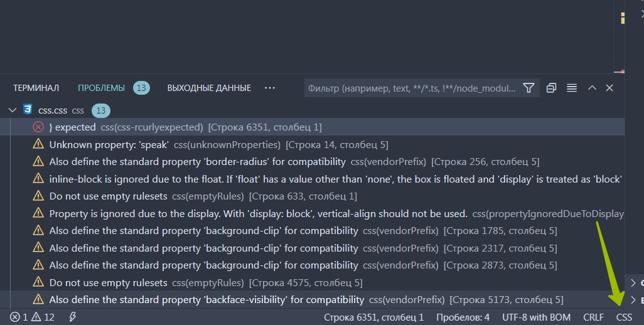The image size is (644, 325).
Task: Click warning icon of vertical-align problem
Action: [38, 213]
